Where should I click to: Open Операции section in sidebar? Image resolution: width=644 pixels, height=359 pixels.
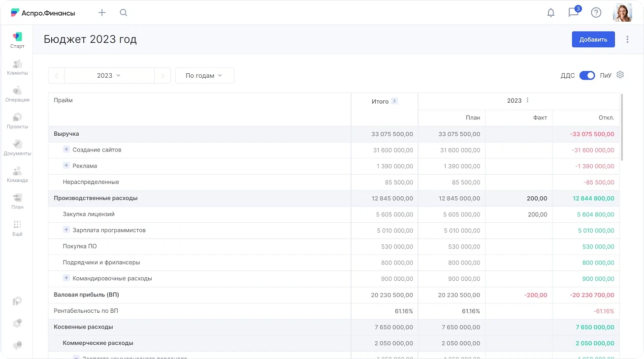17,94
